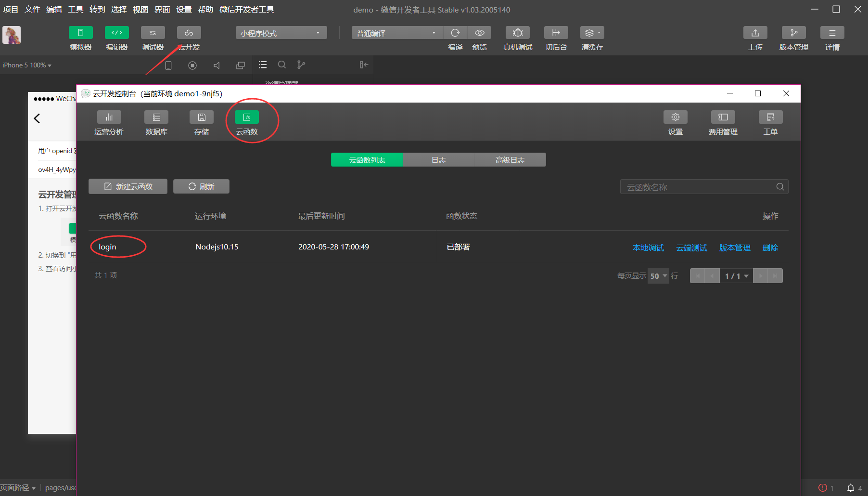This screenshot has width=868, height=496.
Task: Open the 文件 menu
Action: coord(32,10)
